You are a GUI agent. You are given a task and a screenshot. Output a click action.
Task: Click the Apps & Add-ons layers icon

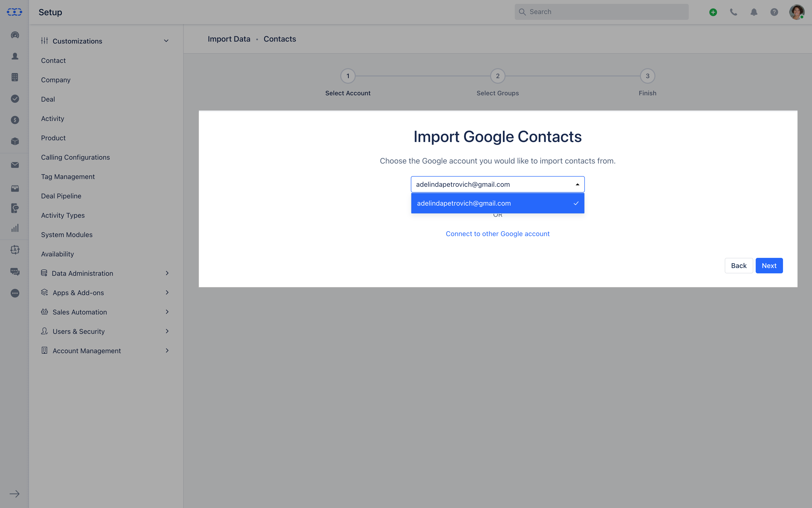(x=44, y=292)
